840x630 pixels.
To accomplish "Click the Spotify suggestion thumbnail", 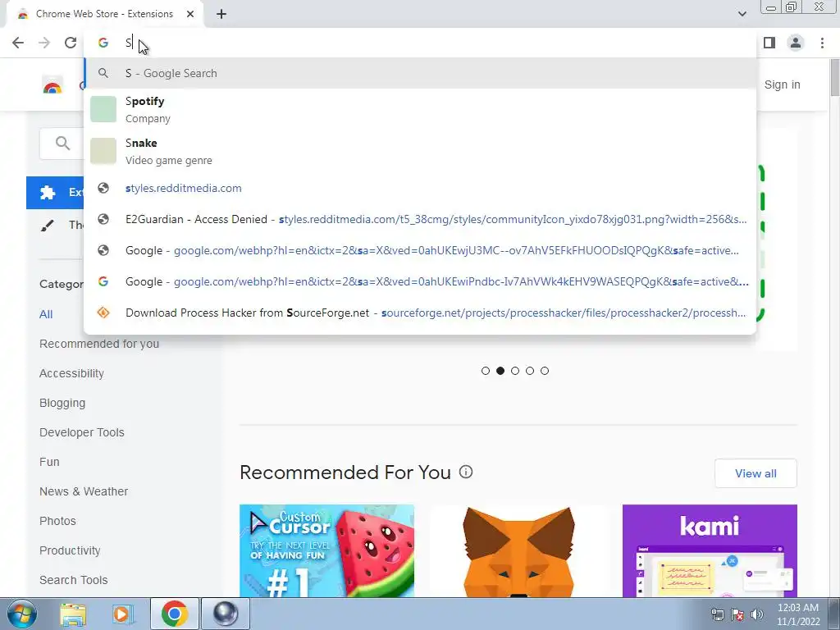I will pos(103,109).
